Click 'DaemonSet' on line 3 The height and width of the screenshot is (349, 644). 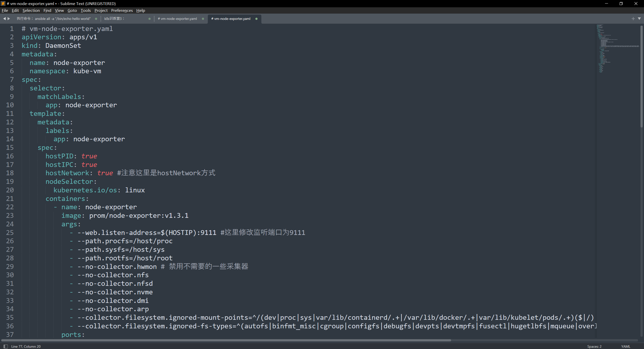click(x=63, y=46)
